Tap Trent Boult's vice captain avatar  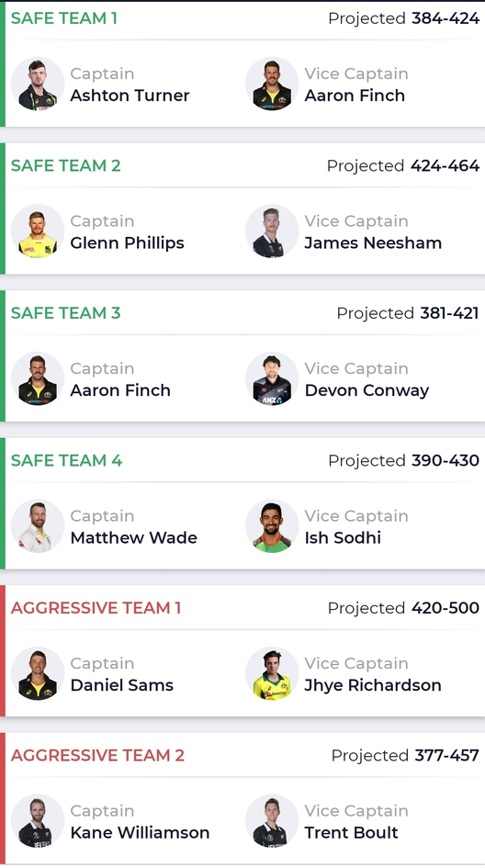click(272, 821)
